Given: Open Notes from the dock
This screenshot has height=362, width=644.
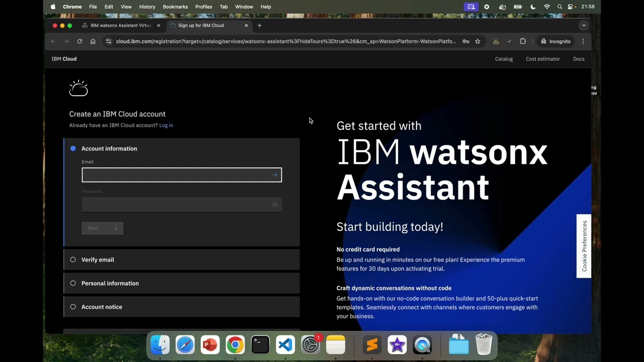Looking at the screenshot, I should click(x=336, y=345).
